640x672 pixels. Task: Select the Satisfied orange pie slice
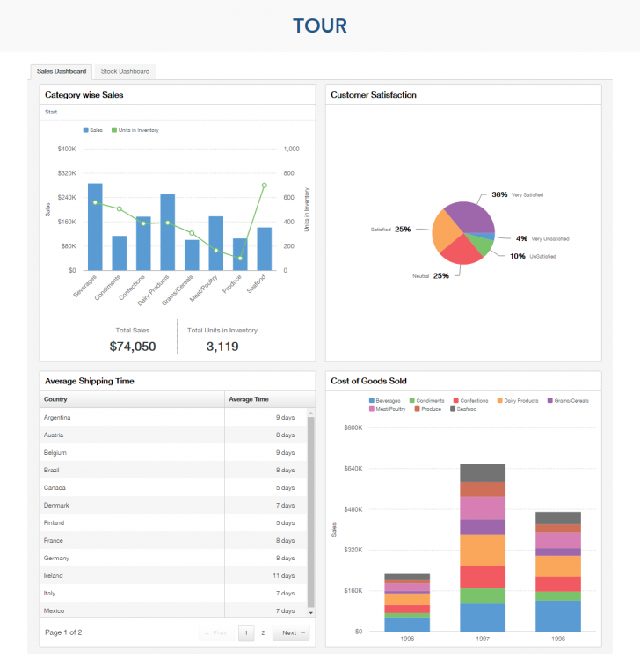[445, 231]
